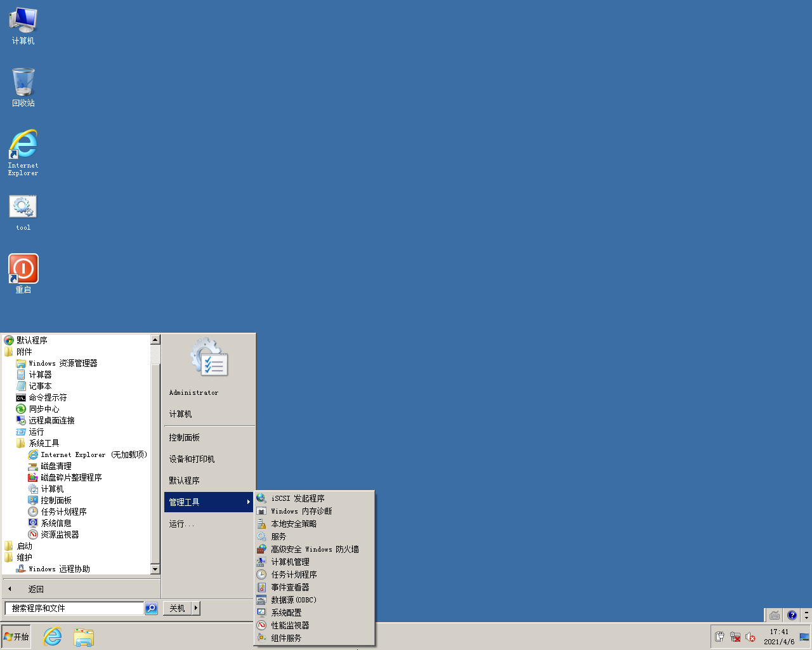Launch Internet Explorer from the taskbar
Viewport: 812px width, 650px height.
pyautogui.click(x=52, y=637)
